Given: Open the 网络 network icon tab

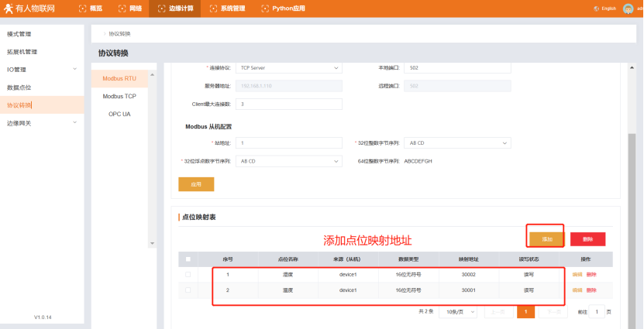Looking at the screenshot, I should [122, 9].
